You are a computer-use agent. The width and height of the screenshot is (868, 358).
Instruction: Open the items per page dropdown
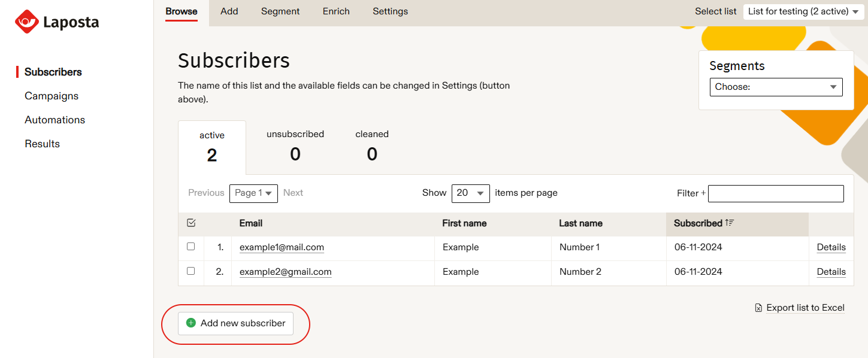pyautogui.click(x=470, y=193)
